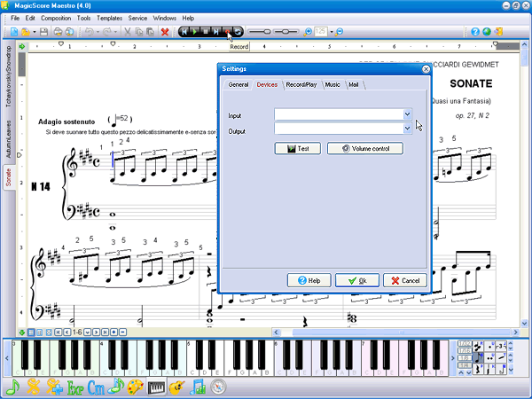Open the File menu

coord(15,18)
